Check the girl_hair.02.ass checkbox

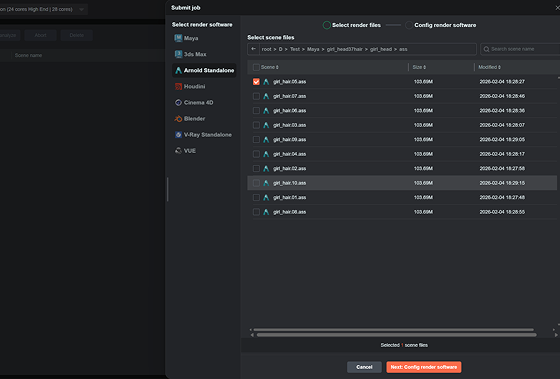point(256,169)
